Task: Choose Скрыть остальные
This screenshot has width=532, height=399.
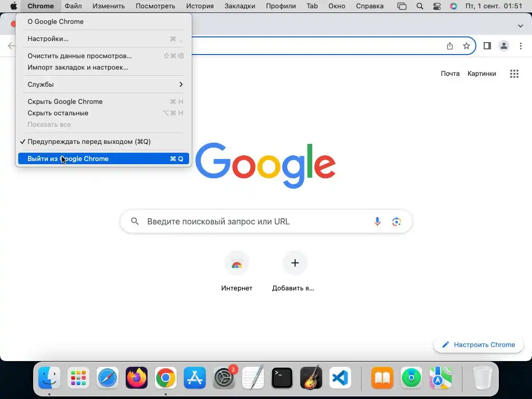Action: [x=103, y=113]
